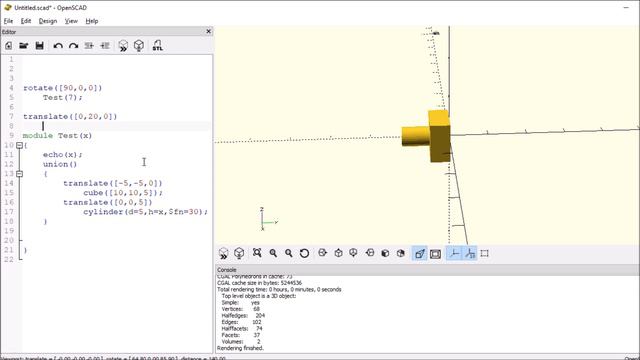Export the model as STL
Screen dimensions: 640x360
tap(158, 46)
